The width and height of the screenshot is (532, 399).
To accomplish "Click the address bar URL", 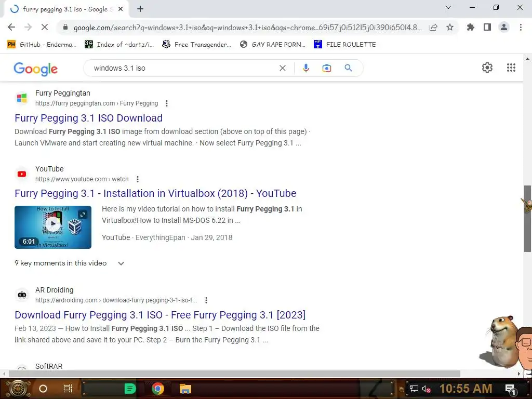I will pyautogui.click(x=248, y=28).
